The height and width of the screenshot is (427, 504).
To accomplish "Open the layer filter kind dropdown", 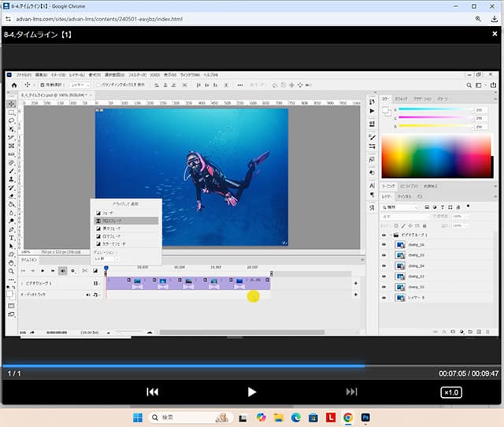I will (401, 207).
